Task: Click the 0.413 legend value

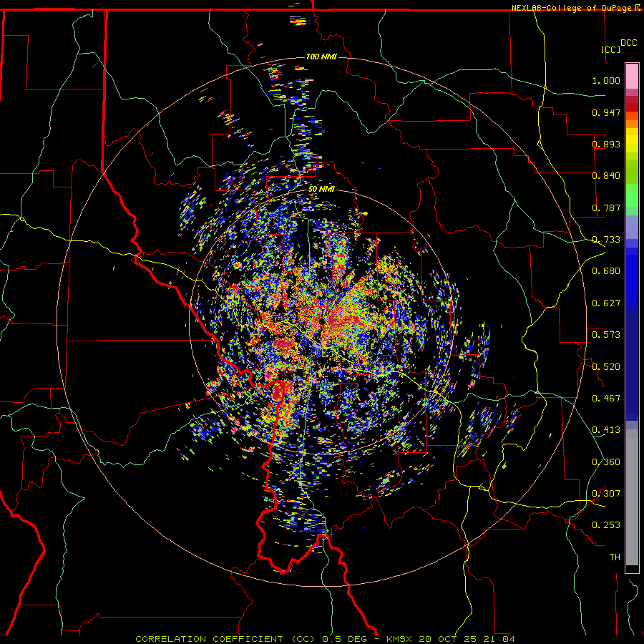Action: click(606, 430)
